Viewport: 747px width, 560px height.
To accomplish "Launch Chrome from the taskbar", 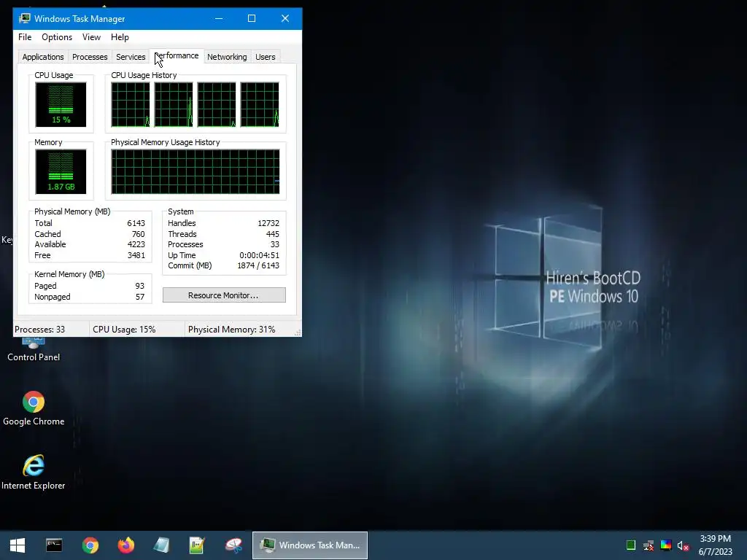I will (x=90, y=545).
